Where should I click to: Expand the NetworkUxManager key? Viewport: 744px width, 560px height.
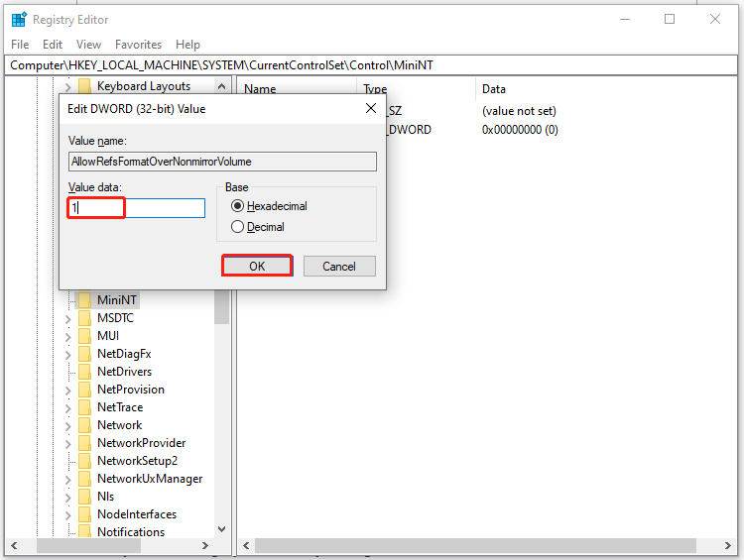point(67,480)
